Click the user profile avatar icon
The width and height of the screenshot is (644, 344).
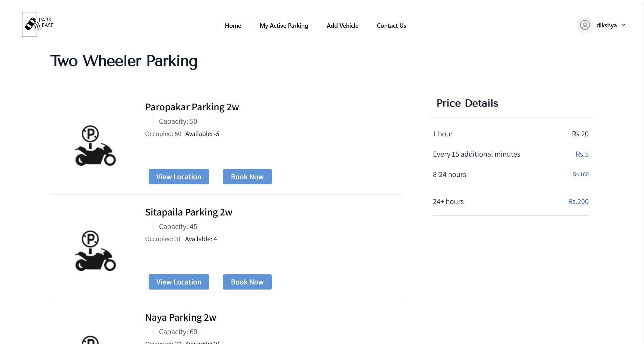click(585, 25)
